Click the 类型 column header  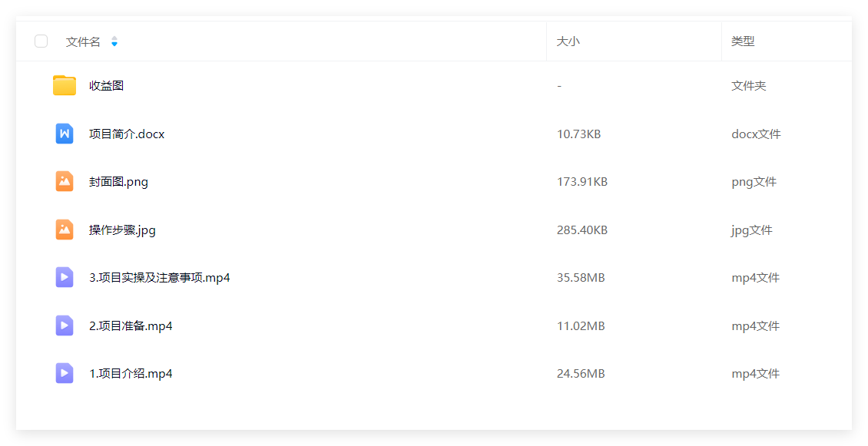pyautogui.click(x=743, y=41)
